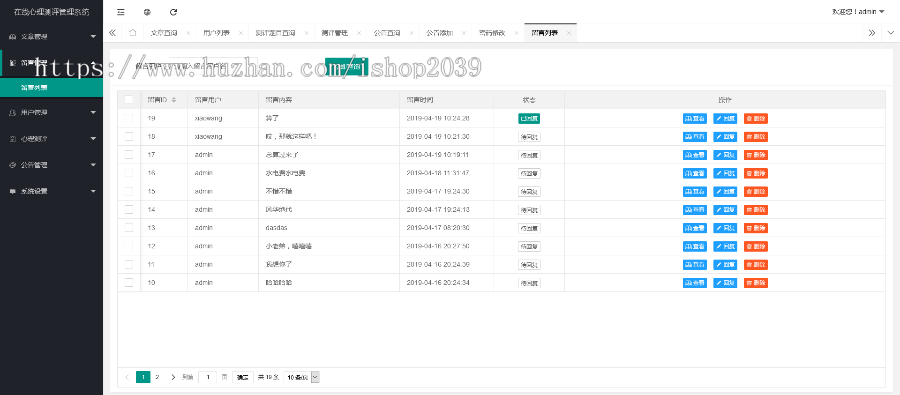Viewport: 900px width, 395px height.
Task: Click the refresh icon in top toolbar
Action: tap(173, 11)
